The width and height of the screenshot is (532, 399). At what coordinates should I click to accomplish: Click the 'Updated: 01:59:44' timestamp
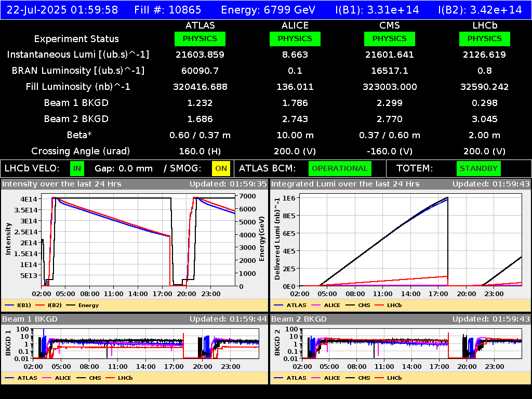[228, 320]
